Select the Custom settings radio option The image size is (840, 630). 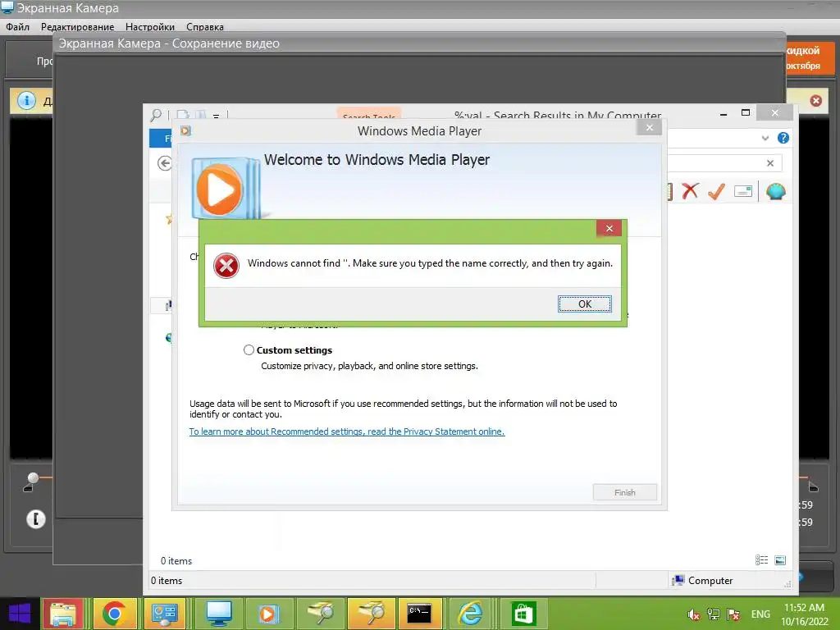pos(249,349)
